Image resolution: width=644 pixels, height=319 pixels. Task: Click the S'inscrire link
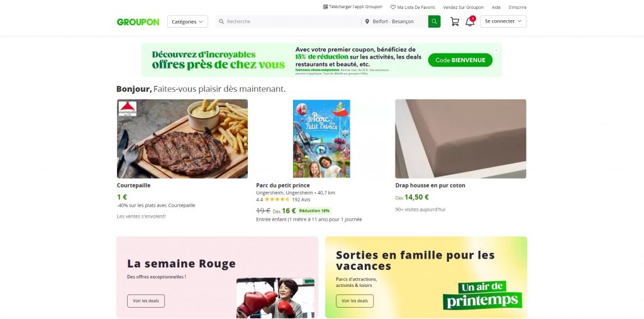[x=518, y=8]
